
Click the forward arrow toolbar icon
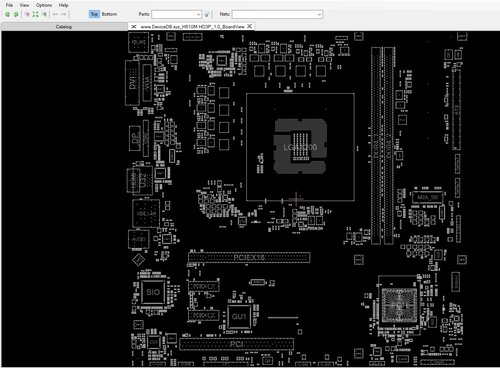[63, 14]
